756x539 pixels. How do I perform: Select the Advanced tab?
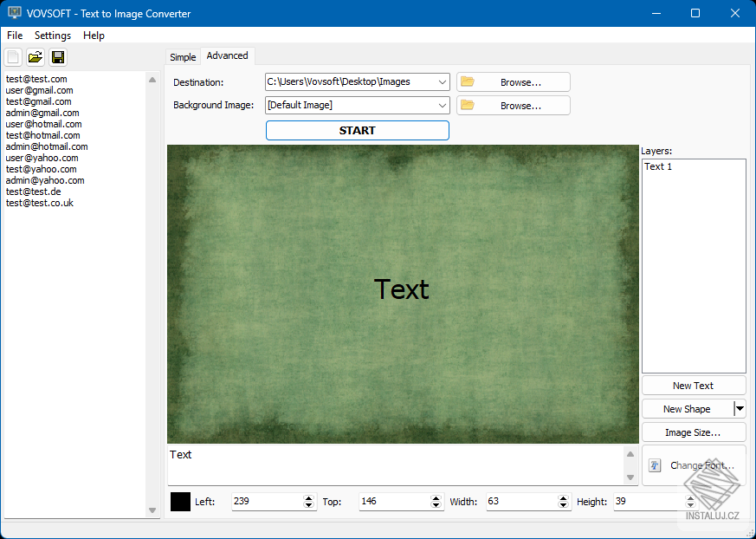[x=227, y=55]
